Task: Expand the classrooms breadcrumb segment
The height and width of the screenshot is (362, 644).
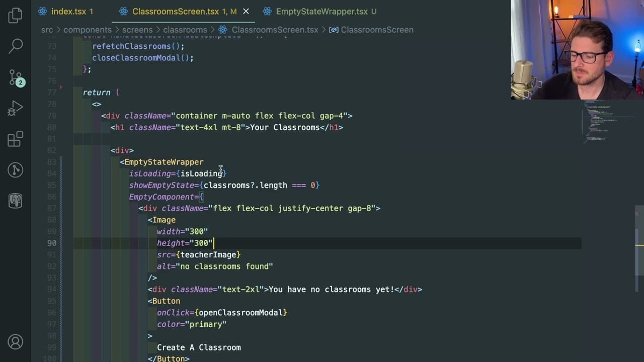Action: tap(185, 30)
